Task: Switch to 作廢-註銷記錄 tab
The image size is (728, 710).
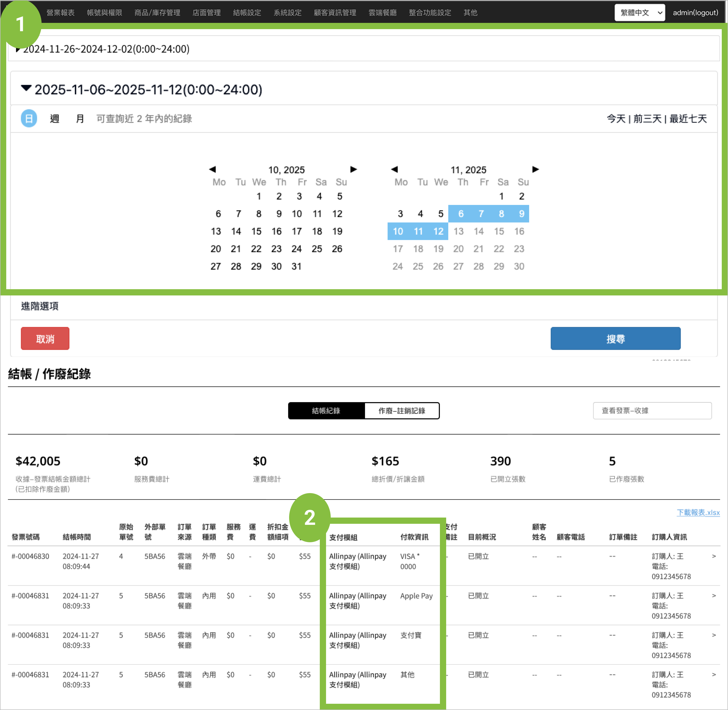Action: (401, 411)
